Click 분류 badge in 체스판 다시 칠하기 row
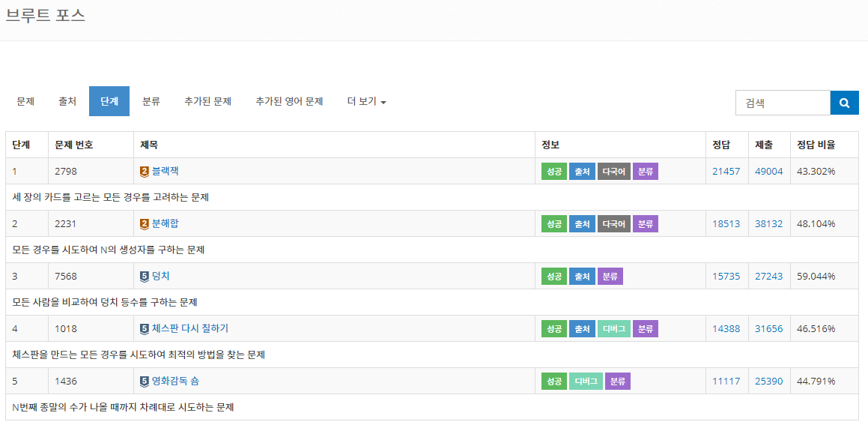 point(646,328)
